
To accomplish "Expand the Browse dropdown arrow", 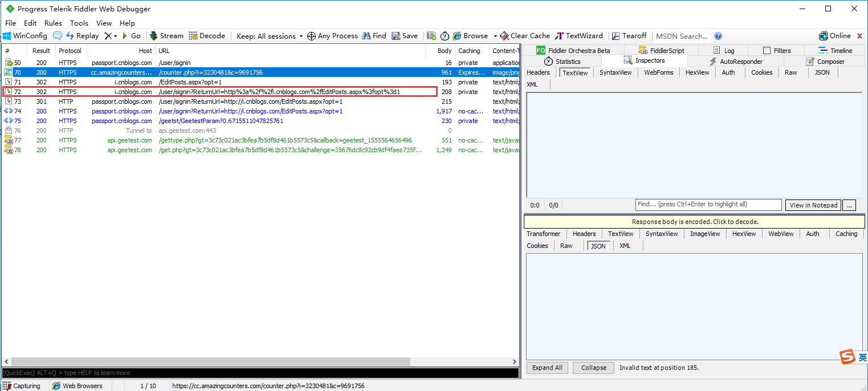I will (x=495, y=36).
